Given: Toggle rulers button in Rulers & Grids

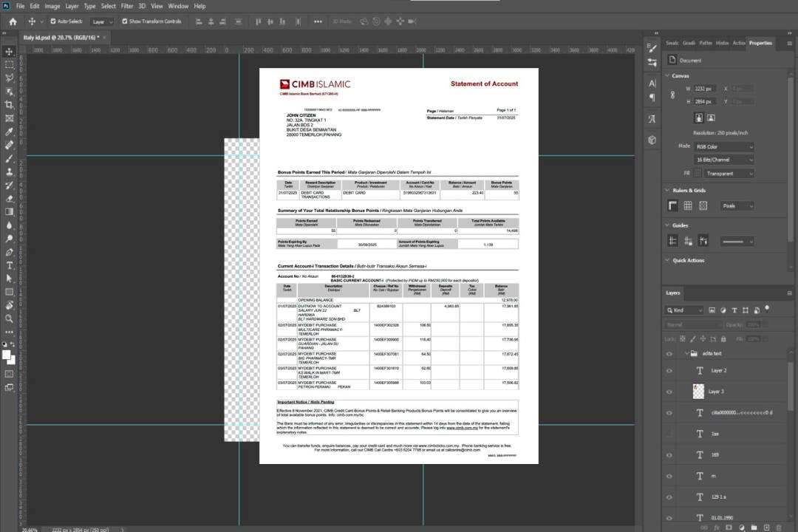Looking at the screenshot, I should tap(673, 205).
